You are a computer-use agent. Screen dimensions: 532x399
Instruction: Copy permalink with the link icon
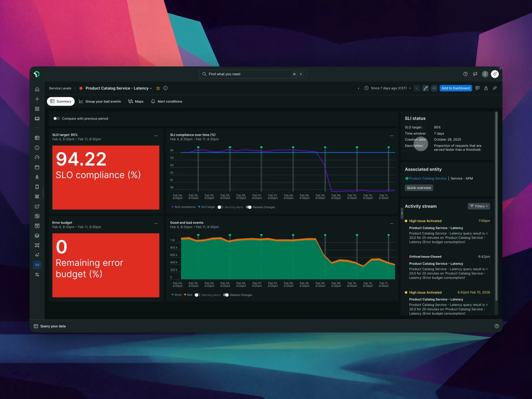pyautogui.click(x=495, y=88)
